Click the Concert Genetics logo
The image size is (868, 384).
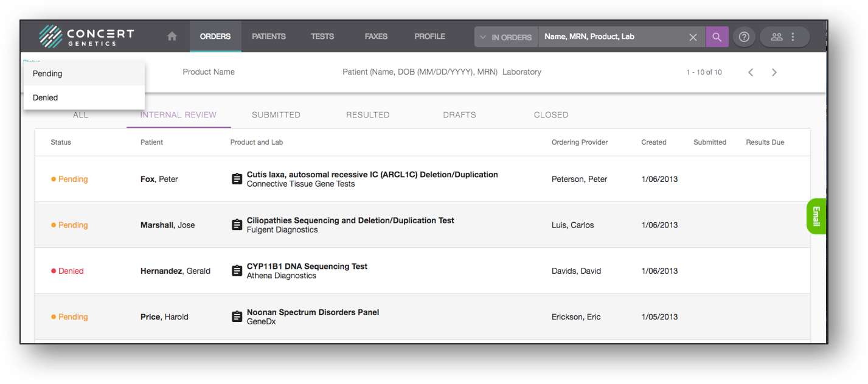pyautogui.click(x=86, y=36)
